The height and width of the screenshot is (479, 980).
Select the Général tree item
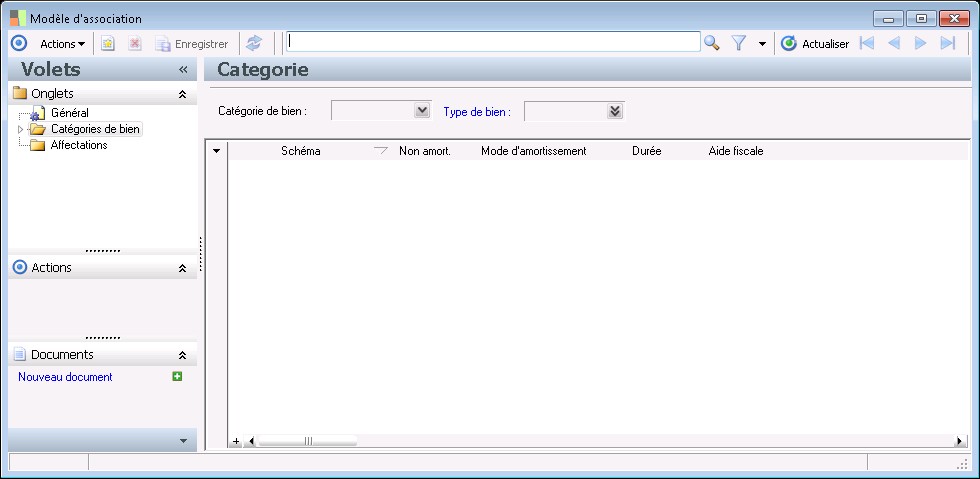click(x=70, y=113)
